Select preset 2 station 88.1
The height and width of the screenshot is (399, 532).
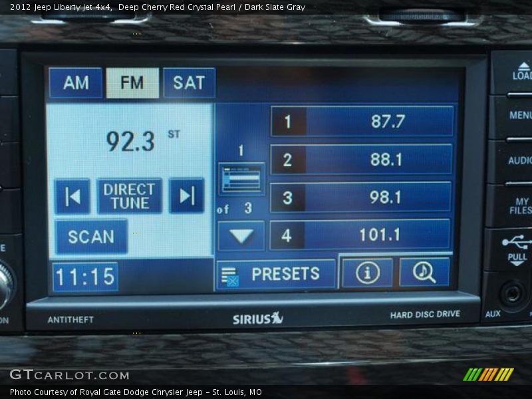coord(362,160)
